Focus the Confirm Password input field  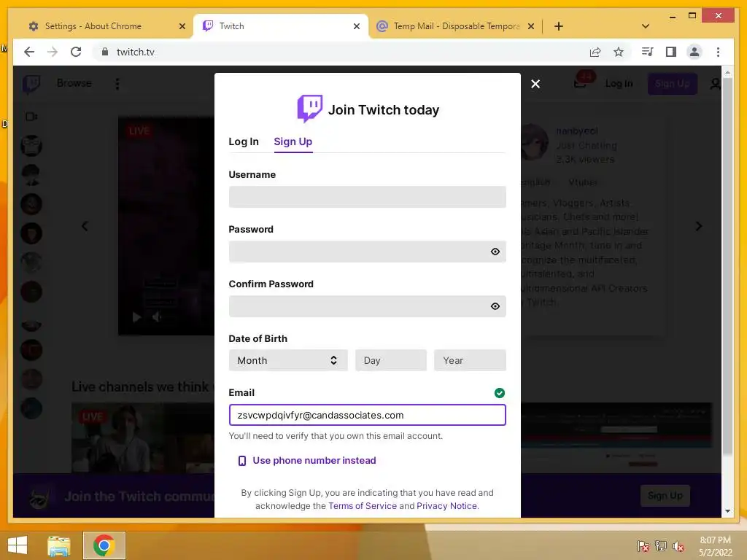[368, 306]
